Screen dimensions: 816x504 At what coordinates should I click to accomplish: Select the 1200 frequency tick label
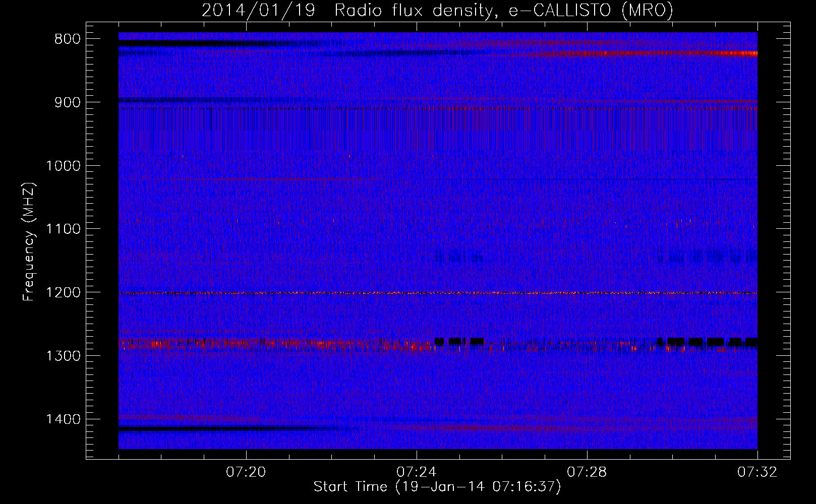63,293
